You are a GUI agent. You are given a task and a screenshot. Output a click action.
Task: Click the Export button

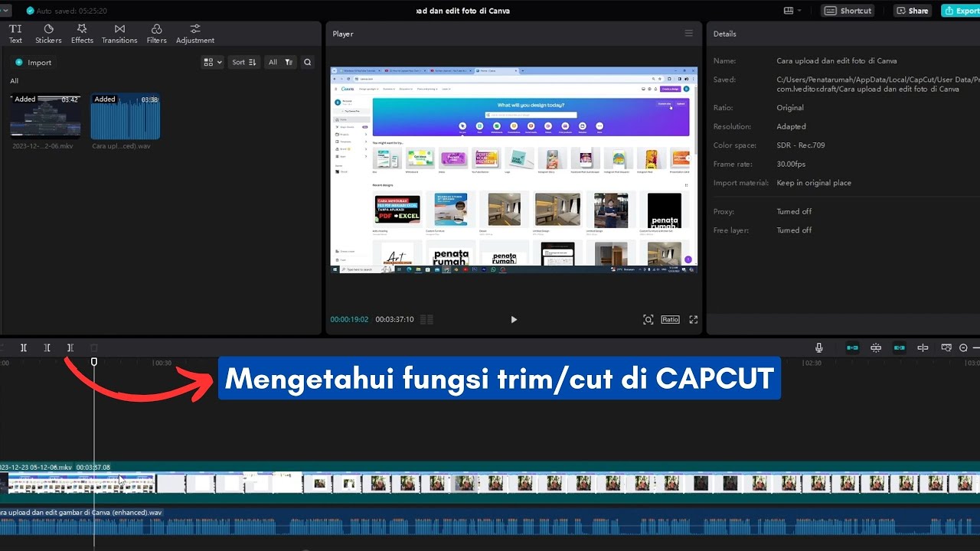[x=961, y=11]
